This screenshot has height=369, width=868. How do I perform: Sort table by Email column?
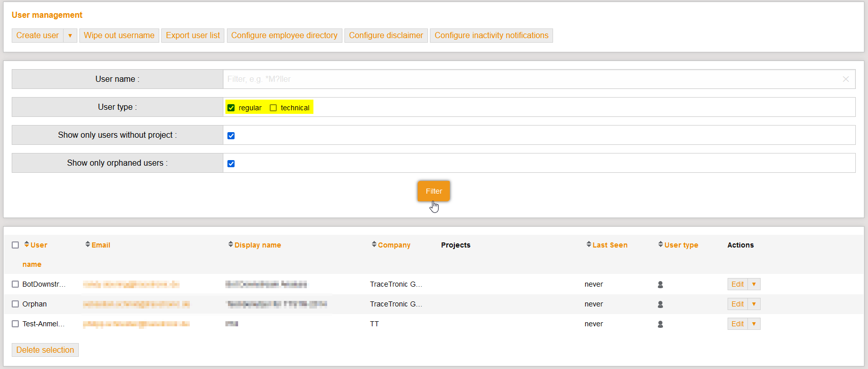(x=101, y=245)
